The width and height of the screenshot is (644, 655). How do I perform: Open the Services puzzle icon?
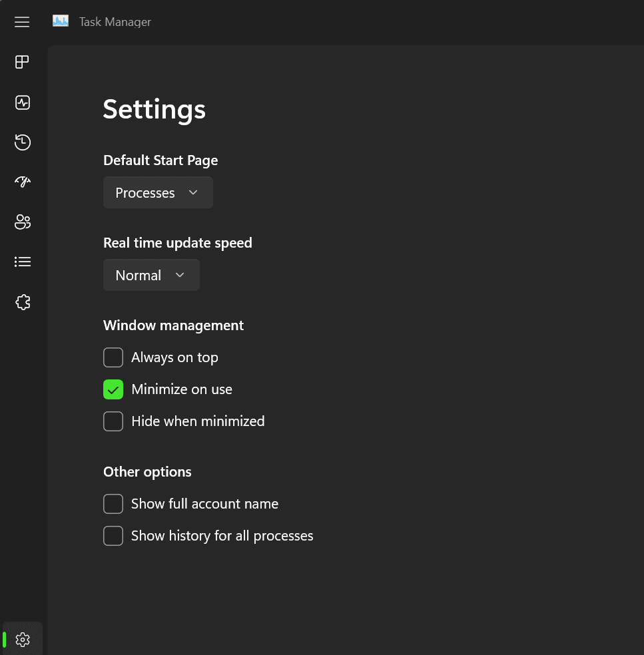pos(23,302)
